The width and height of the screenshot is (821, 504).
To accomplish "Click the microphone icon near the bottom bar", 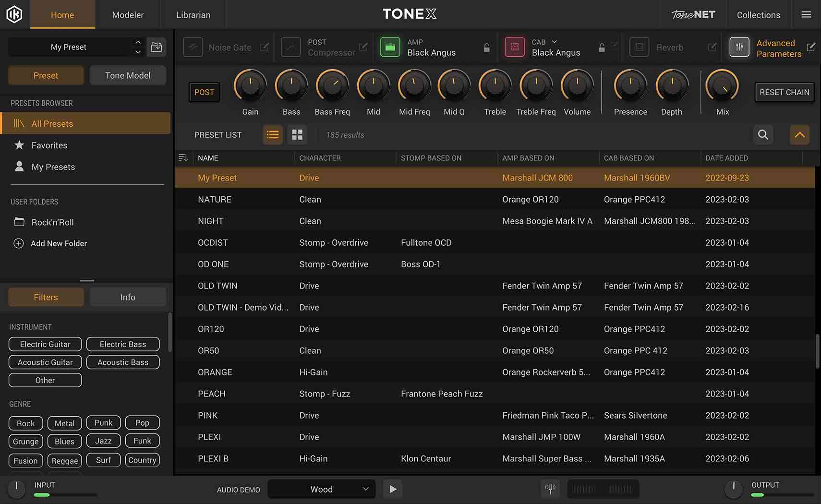I will [x=550, y=489].
